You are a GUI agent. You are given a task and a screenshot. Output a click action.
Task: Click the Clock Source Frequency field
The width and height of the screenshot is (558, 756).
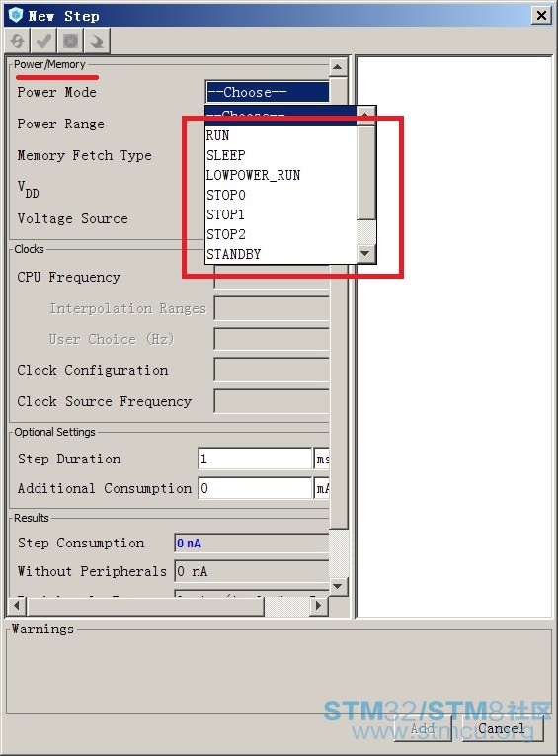(x=272, y=401)
